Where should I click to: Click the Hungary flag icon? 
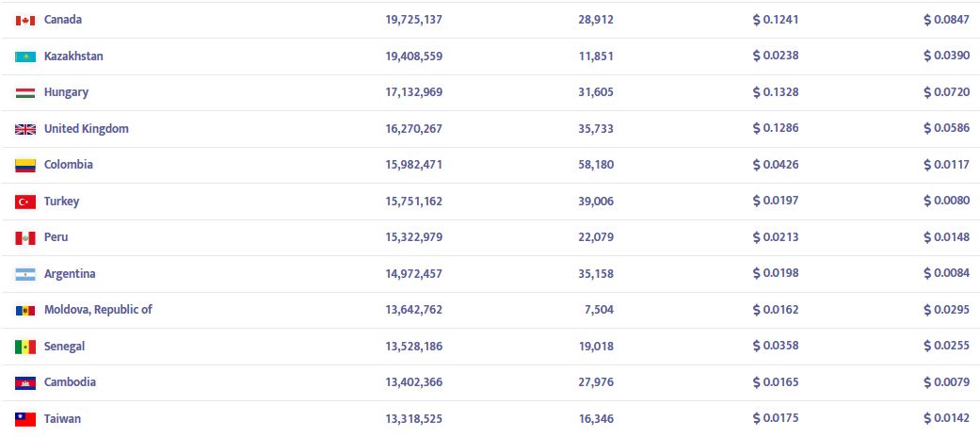pyautogui.click(x=25, y=92)
